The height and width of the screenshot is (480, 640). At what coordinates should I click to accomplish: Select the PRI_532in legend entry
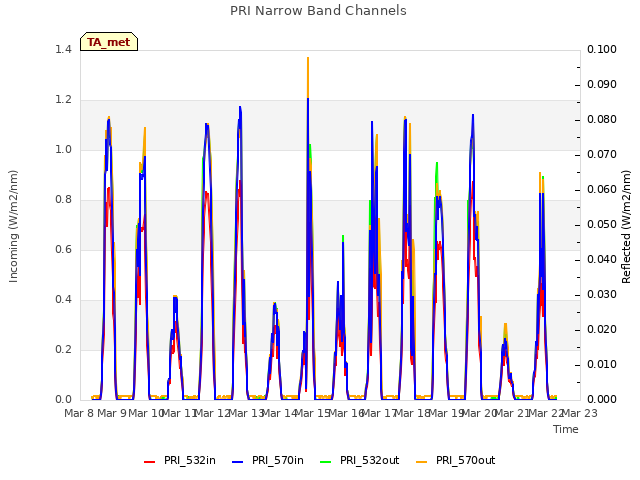point(180,461)
